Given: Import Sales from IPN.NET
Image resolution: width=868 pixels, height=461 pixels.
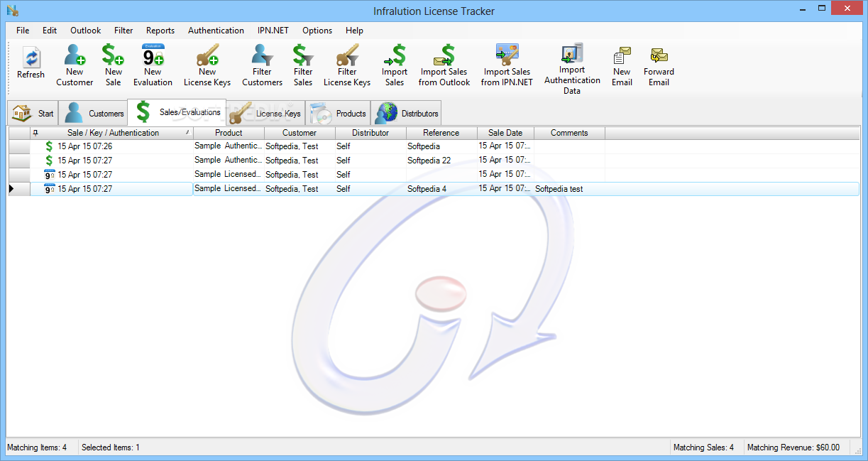Looking at the screenshot, I should point(507,65).
